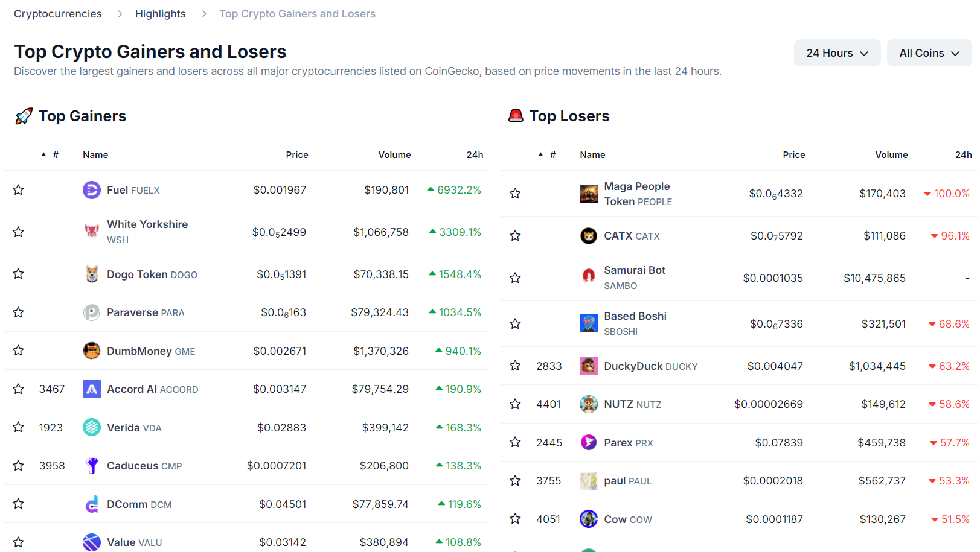Sort Top Losers by 24h column
The height and width of the screenshot is (552, 980).
click(963, 155)
